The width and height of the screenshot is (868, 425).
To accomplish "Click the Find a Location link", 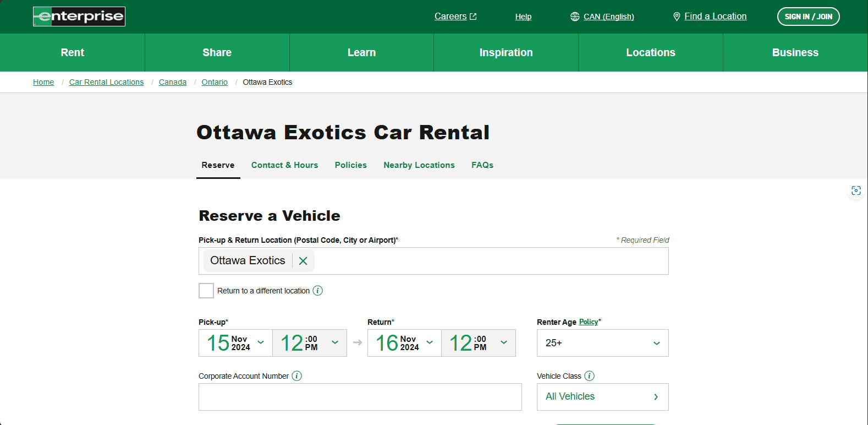I will click(716, 17).
